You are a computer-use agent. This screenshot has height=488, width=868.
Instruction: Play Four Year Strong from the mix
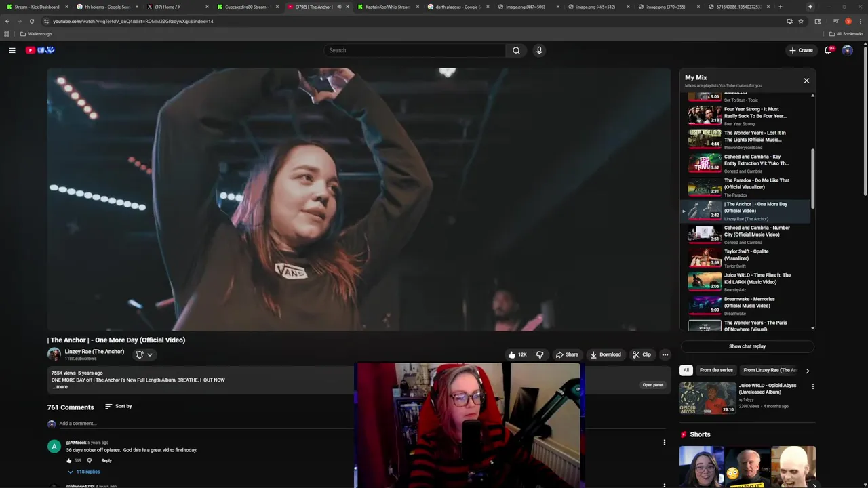point(745,116)
